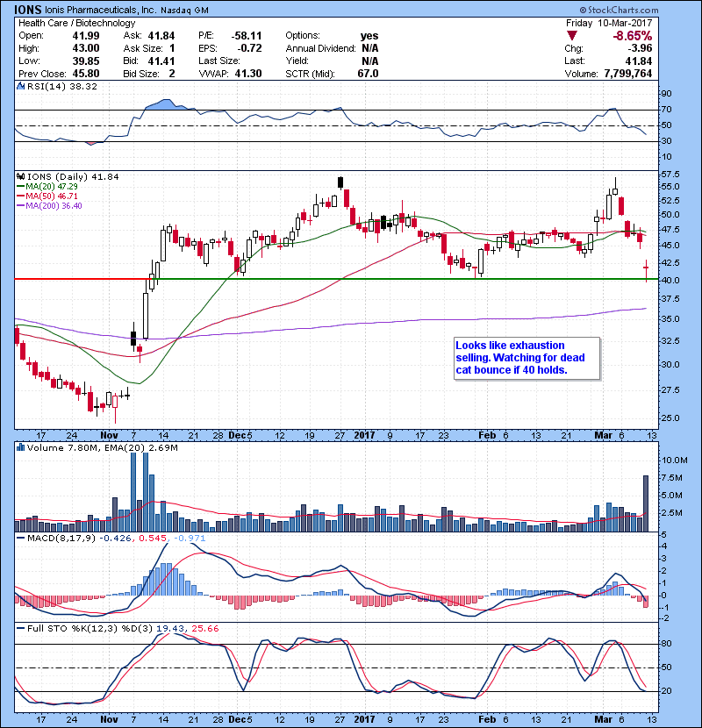The image size is (702, 728).
Task: Click the Volume value 7,799,764
Action: [x=628, y=74]
